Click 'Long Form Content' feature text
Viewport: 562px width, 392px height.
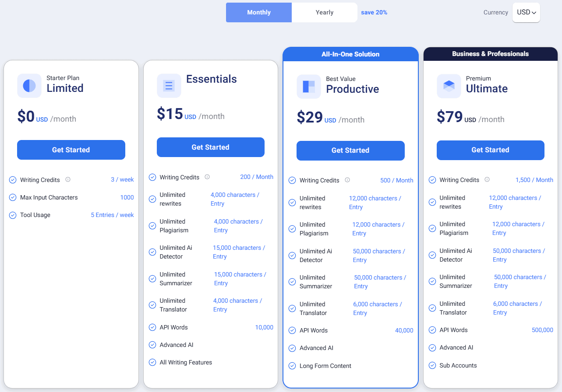[x=325, y=366]
